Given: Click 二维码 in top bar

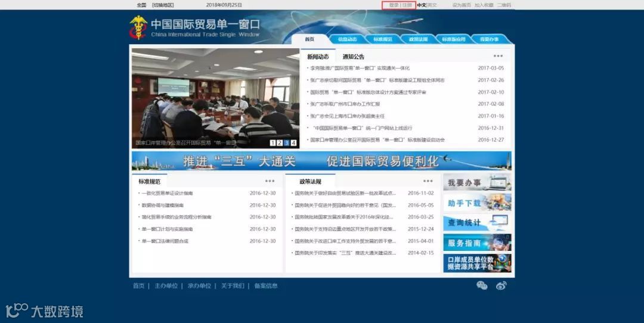Looking at the screenshot, I should [x=504, y=5].
